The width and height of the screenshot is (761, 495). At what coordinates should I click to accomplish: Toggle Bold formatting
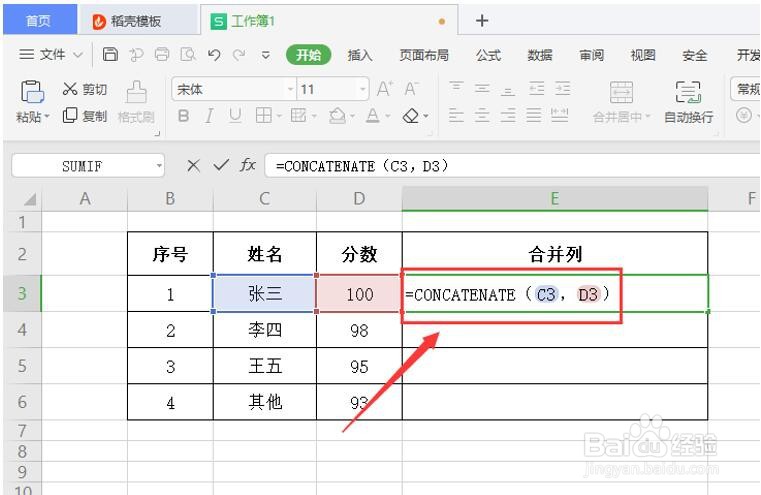click(x=183, y=116)
